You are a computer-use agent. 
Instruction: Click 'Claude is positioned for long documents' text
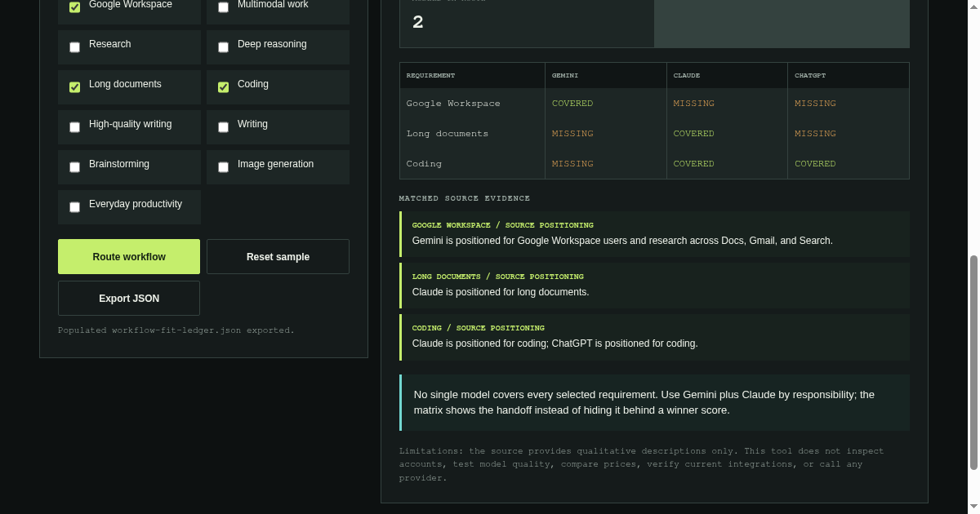501,292
